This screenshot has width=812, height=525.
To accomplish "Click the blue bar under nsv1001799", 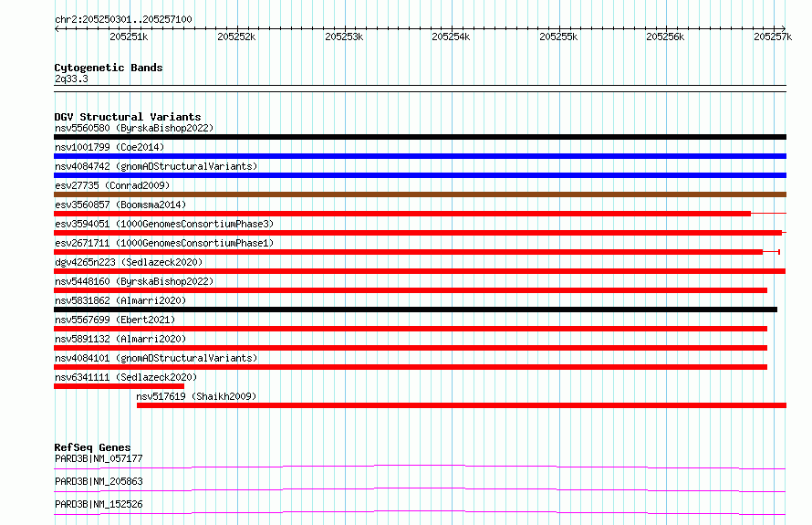I will pos(420,156).
